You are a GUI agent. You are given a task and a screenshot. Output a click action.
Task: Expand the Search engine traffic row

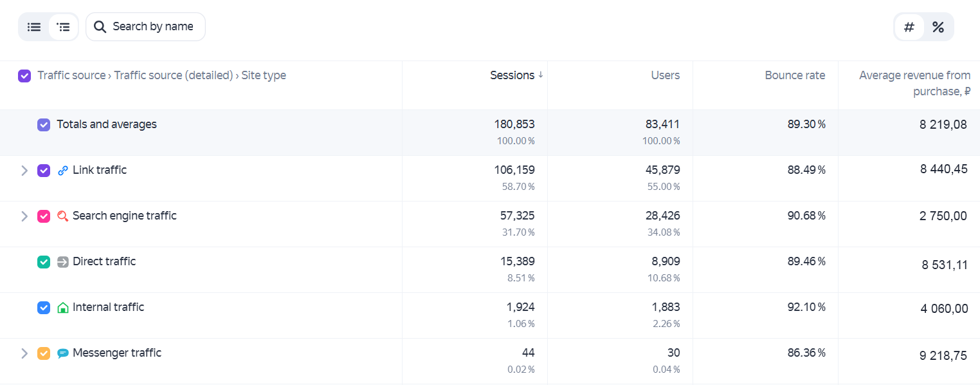tap(24, 216)
